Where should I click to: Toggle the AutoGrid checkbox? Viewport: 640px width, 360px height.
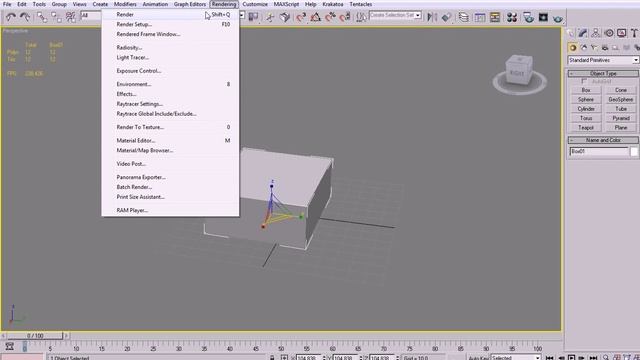584,81
